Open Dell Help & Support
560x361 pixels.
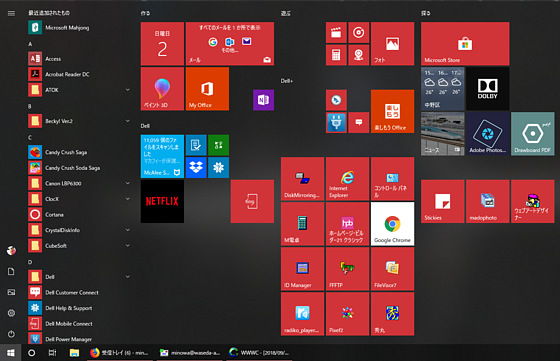[79, 308]
